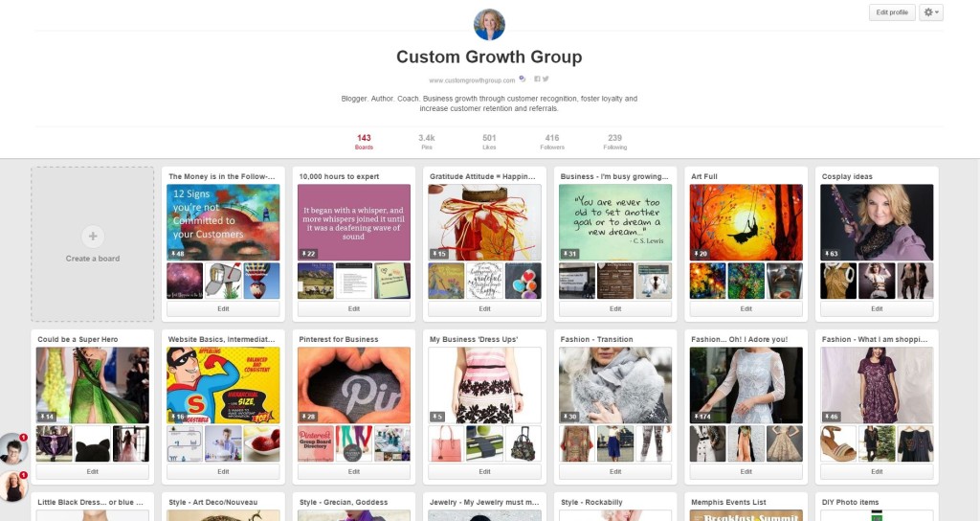This screenshot has width=980, height=521.
Task: Click the pin count 48 badge
Action: (177, 254)
